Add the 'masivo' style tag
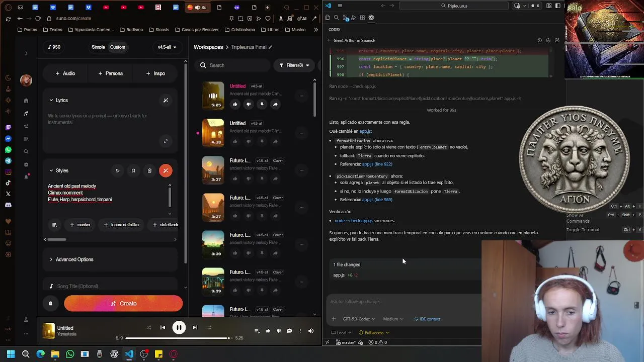This screenshot has height=362, width=644. (80, 225)
